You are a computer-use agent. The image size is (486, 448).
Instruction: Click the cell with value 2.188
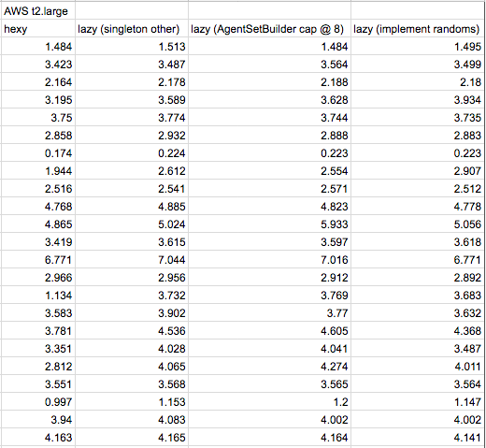coord(269,82)
